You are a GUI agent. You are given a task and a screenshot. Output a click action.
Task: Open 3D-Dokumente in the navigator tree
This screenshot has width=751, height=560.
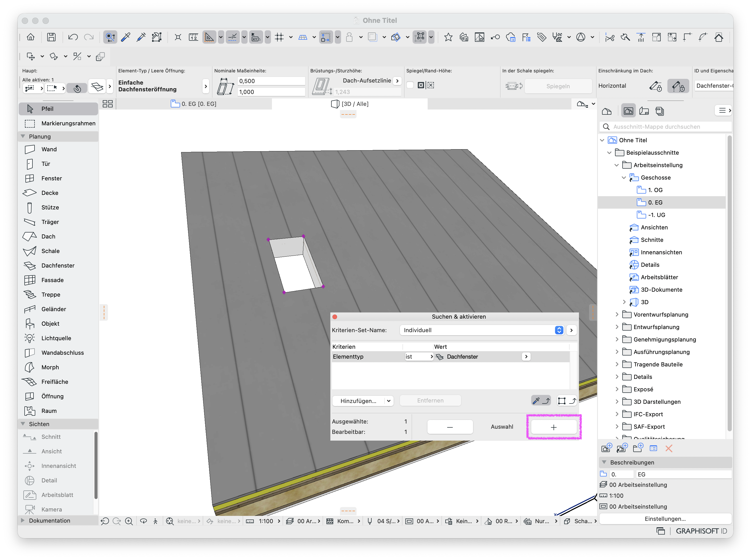pos(661,290)
